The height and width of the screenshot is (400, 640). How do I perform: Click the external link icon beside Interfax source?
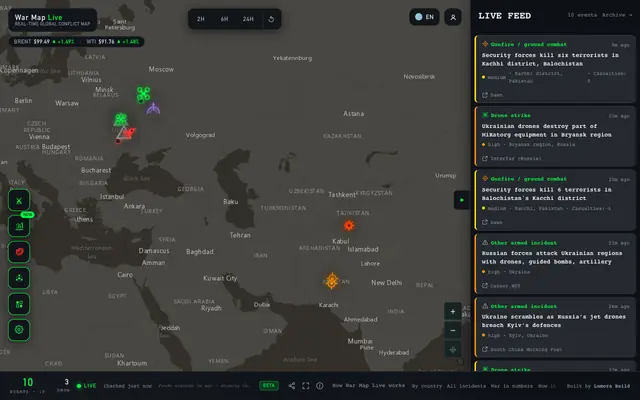click(x=484, y=158)
